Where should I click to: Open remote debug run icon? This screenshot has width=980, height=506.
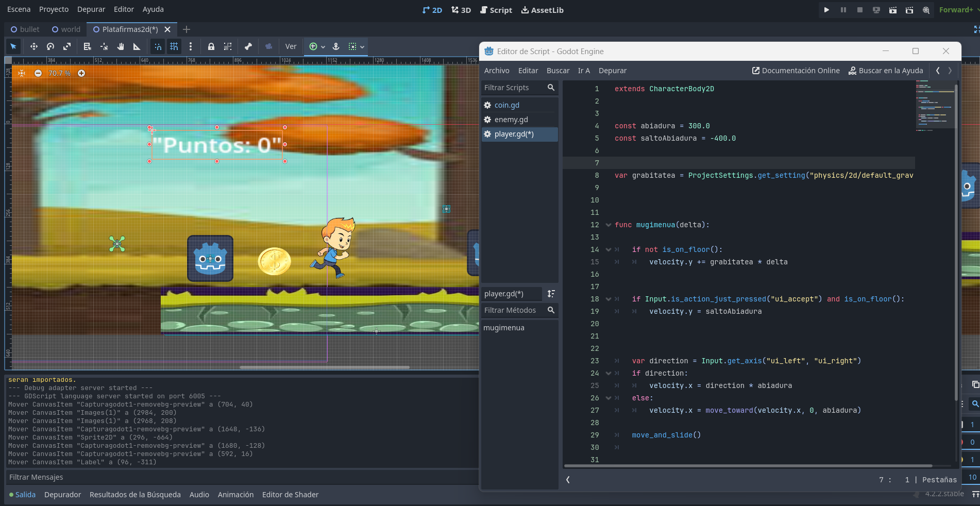click(x=876, y=10)
